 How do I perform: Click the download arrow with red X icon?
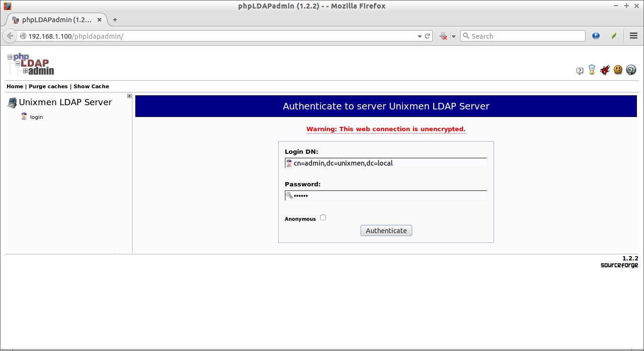(443, 36)
